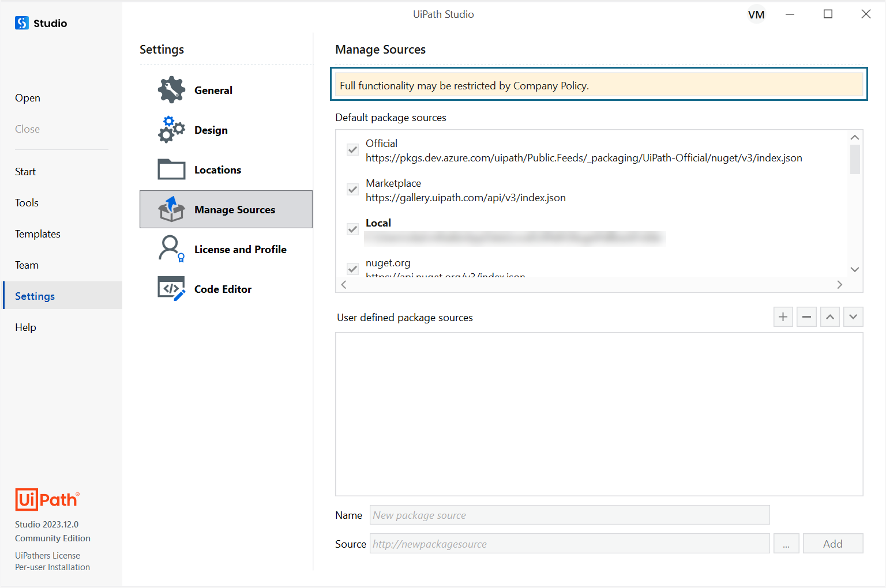Toggle the Marketplace source checkbox

[x=352, y=190]
